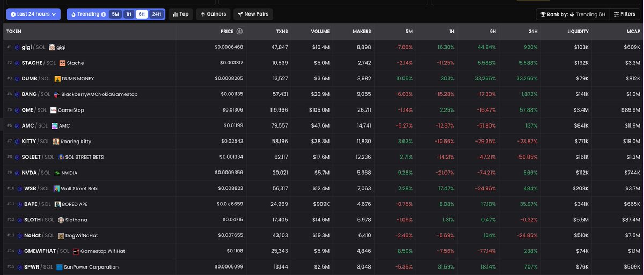
Task: Click Solana chain icon in gigi row
Action: (x=17, y=47)
